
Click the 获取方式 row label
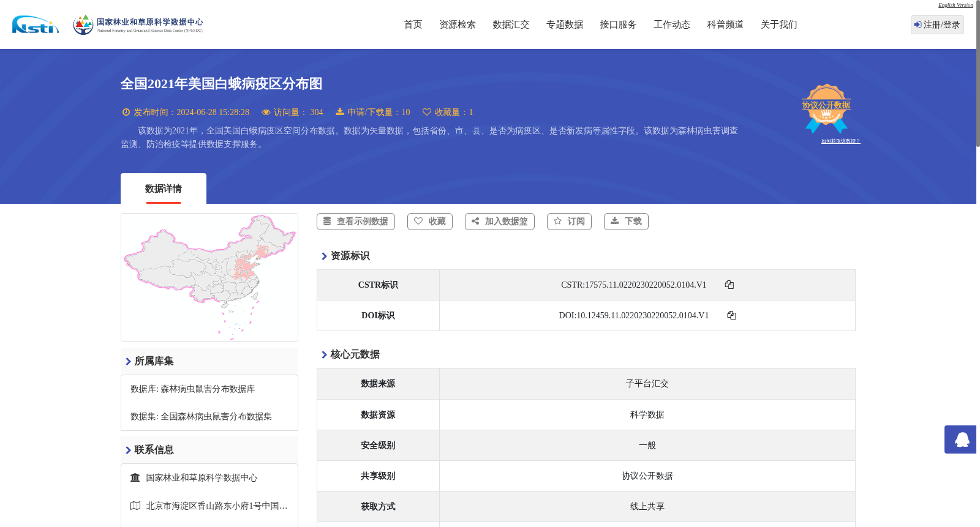coord(378,506)
